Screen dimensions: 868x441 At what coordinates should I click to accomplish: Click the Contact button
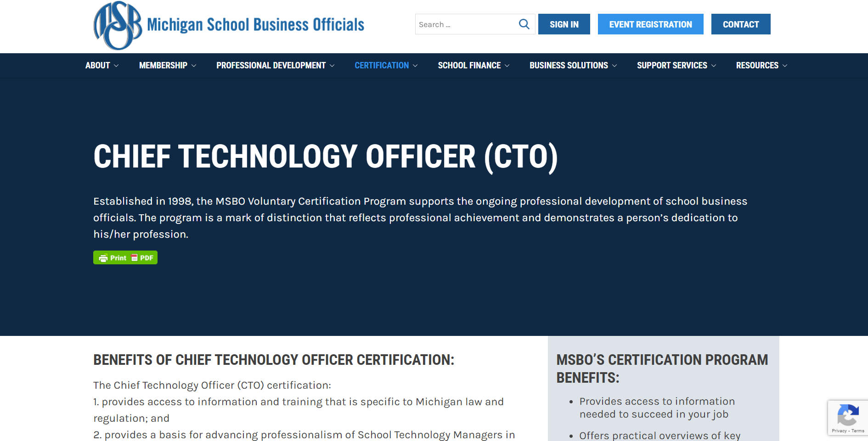741,24
